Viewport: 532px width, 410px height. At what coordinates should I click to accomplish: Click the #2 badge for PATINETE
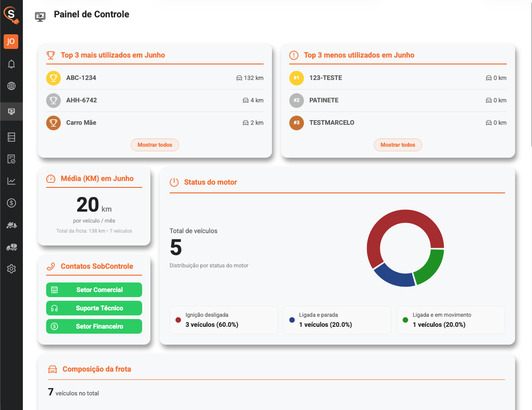(297, 101)
